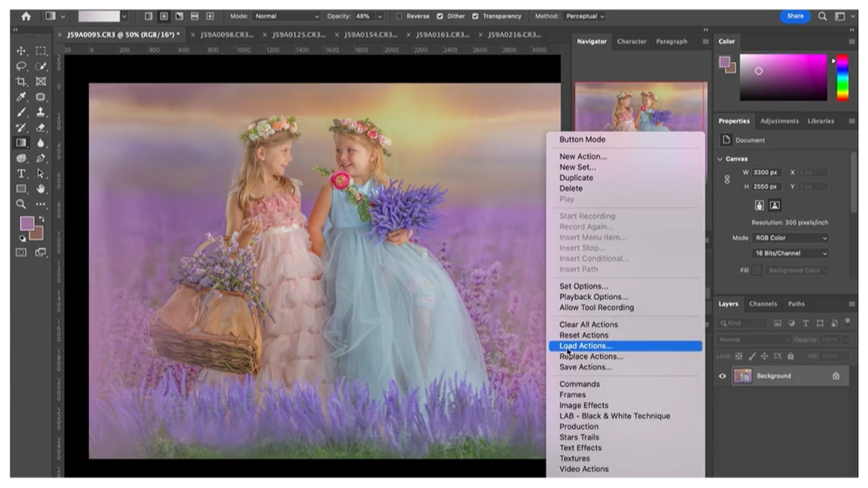Click the canvas width input field

(x=768, y=173)
